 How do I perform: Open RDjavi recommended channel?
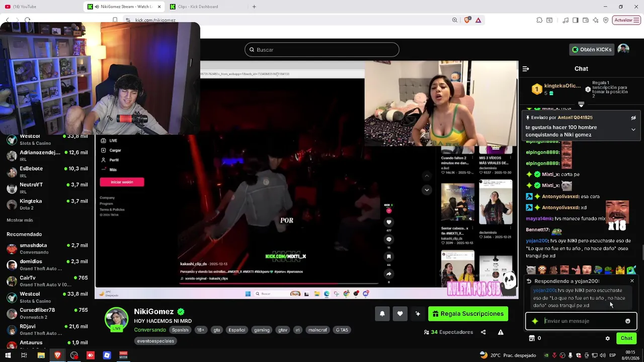(x=47, y=329)
